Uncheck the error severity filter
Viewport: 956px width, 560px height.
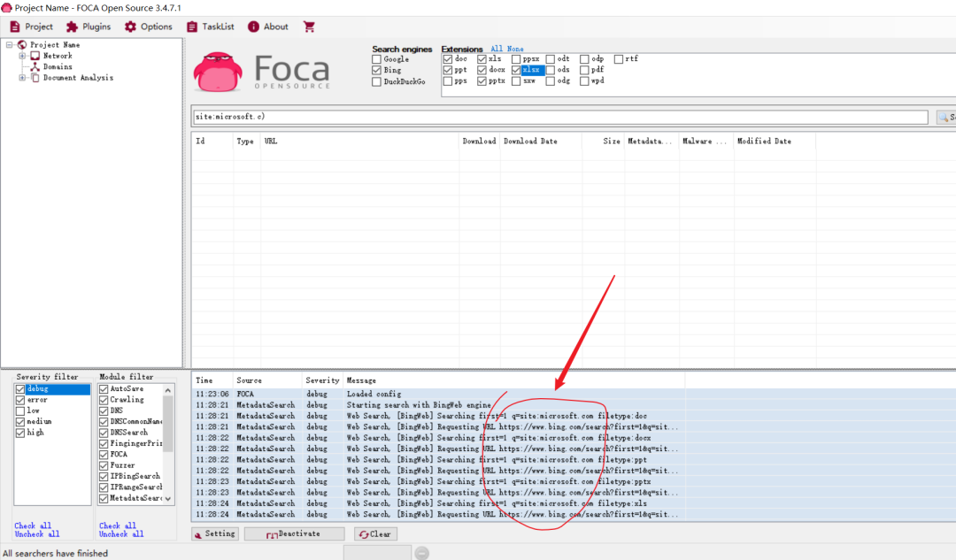(20, 400)
